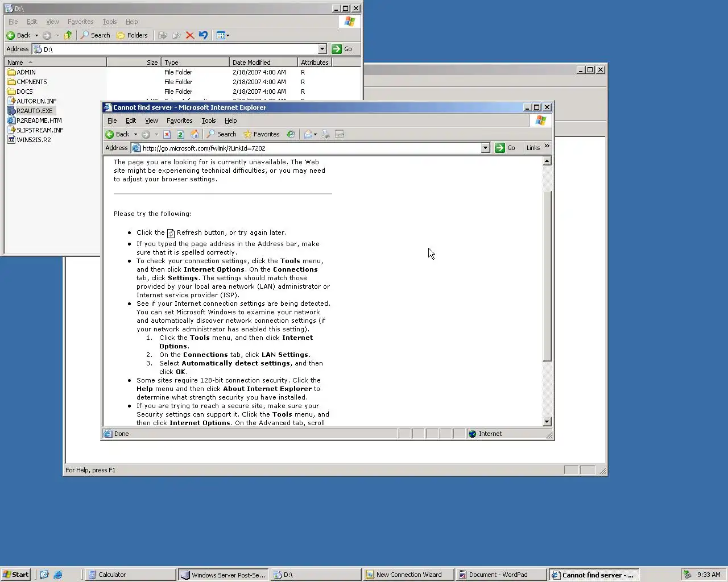Expand Links toolbar chevron in IE
This screenshot has height=582, width=728.
pyautogui.click(x=547, y=146)
